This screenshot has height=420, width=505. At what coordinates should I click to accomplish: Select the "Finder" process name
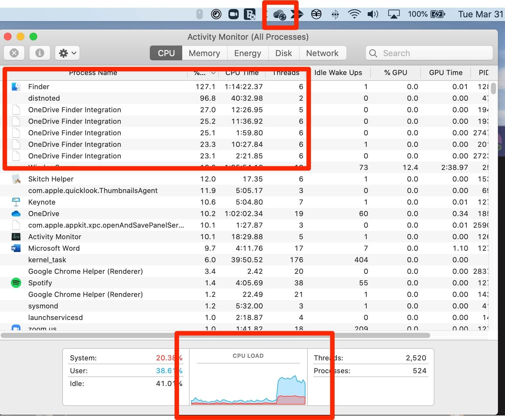point(39,87)
